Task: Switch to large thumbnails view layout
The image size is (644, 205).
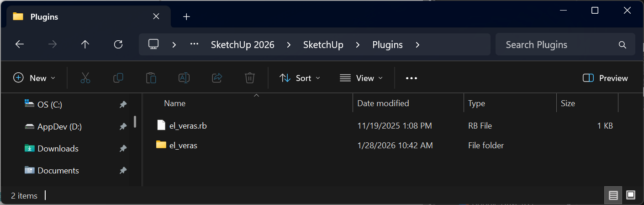Action: (631, 195)
